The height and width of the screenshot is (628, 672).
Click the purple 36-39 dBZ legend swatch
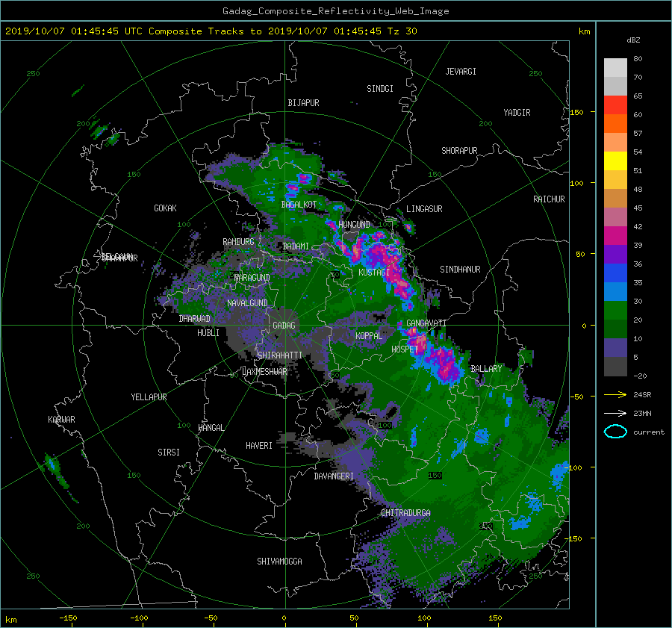615,254
